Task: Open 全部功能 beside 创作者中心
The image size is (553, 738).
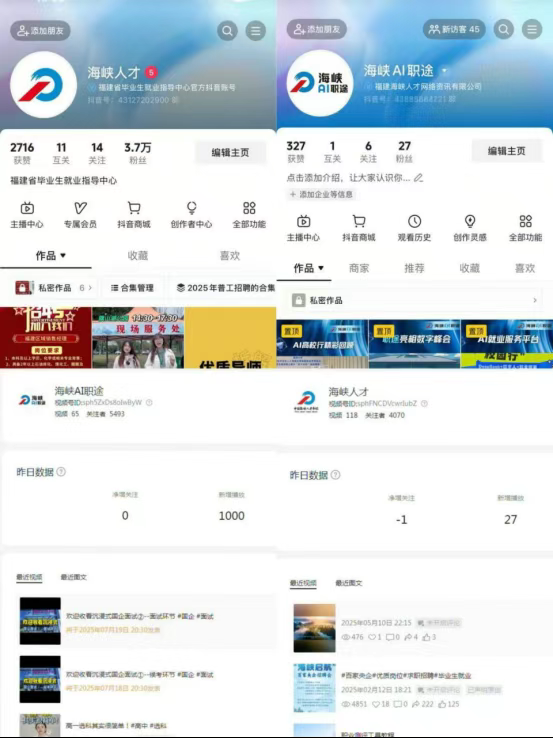Action: 249,215
